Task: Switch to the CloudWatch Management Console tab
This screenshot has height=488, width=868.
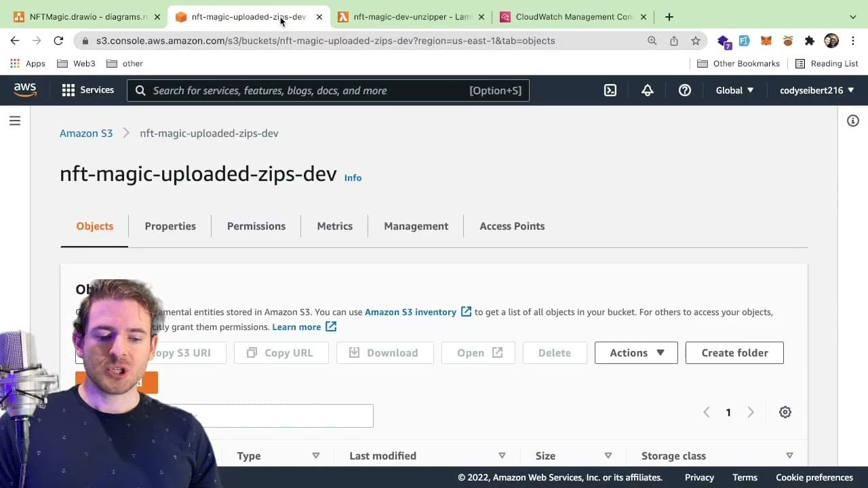Action: point(574,17)
